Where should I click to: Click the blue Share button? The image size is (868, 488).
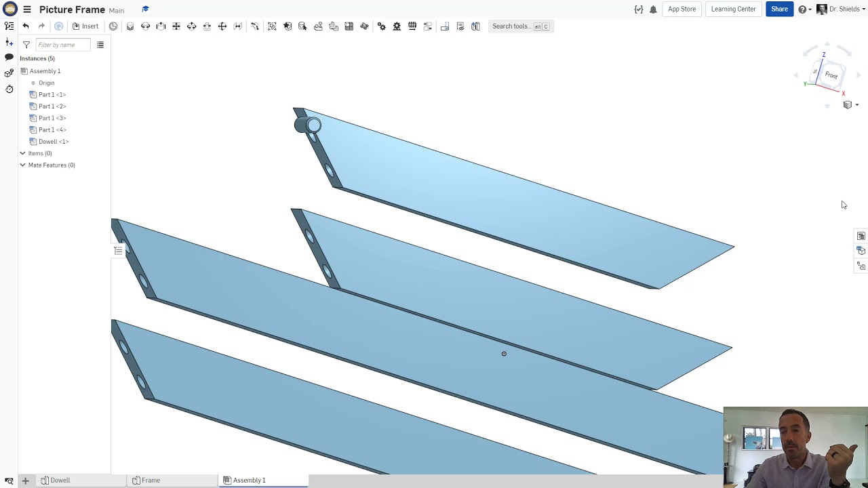pos(779,9)
